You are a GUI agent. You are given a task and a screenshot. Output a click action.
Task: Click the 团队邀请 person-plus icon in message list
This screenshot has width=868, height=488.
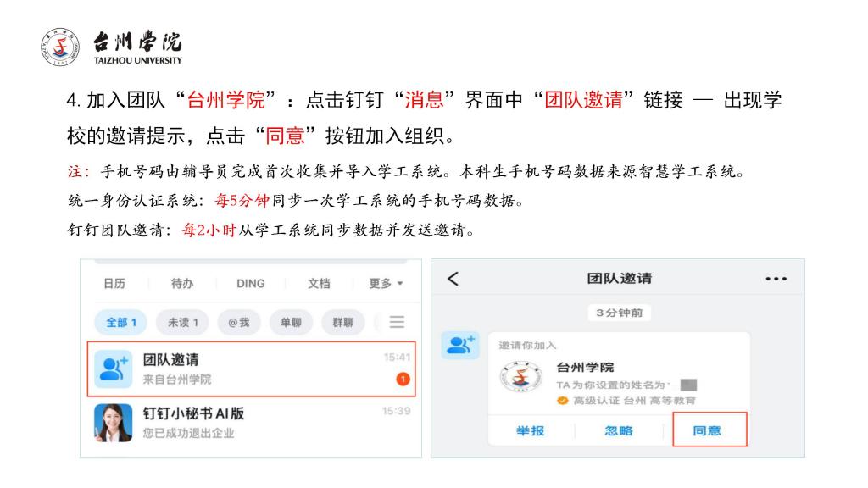click(x=114, y=369)
